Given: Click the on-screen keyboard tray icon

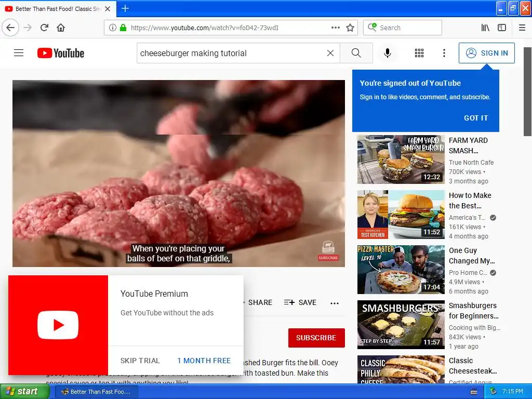Looking at the screenshot, I should (x=474, y=392).
